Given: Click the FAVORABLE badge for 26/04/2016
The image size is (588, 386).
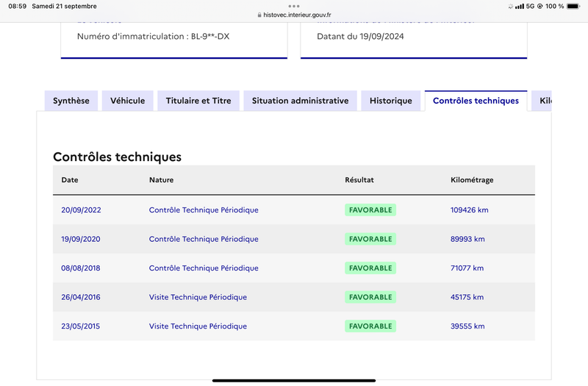Looking at the screenshot, I should pos(370,297).
